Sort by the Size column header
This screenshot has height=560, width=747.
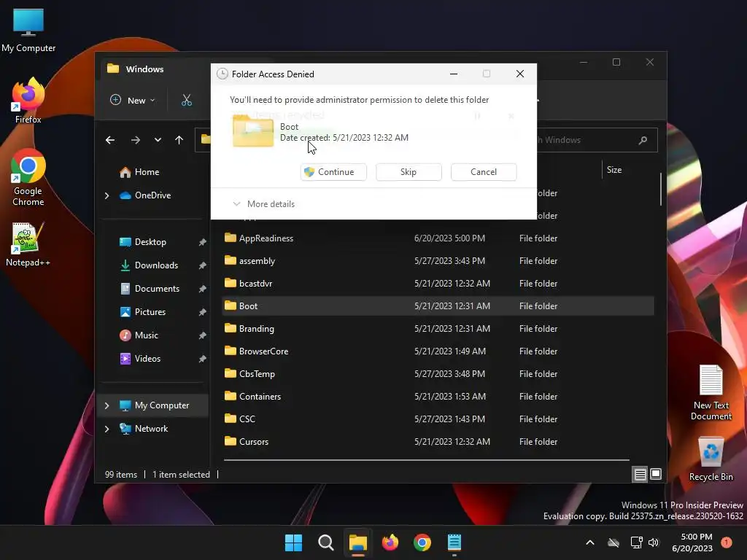pyautogui.click(x=614, y=170)
